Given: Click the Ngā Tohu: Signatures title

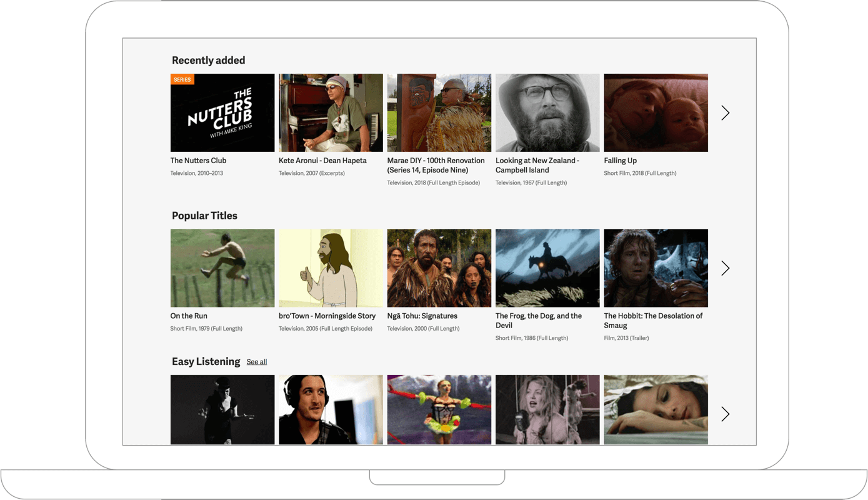Looking at the screenshot, I should (422, 316).
